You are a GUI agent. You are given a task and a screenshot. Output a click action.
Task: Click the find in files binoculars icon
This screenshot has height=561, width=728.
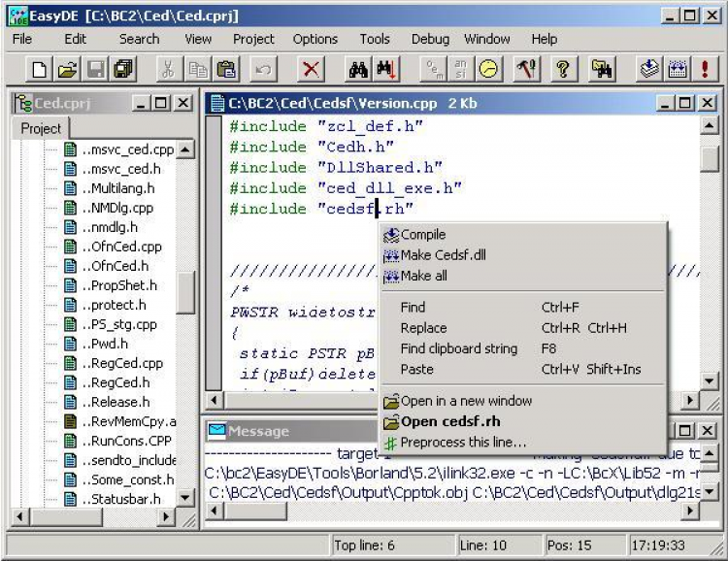(602, 70)
